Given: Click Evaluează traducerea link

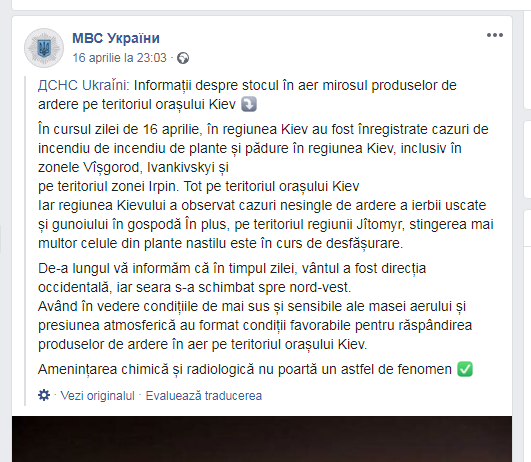Looking at the screenshot, I should (204, 396).
